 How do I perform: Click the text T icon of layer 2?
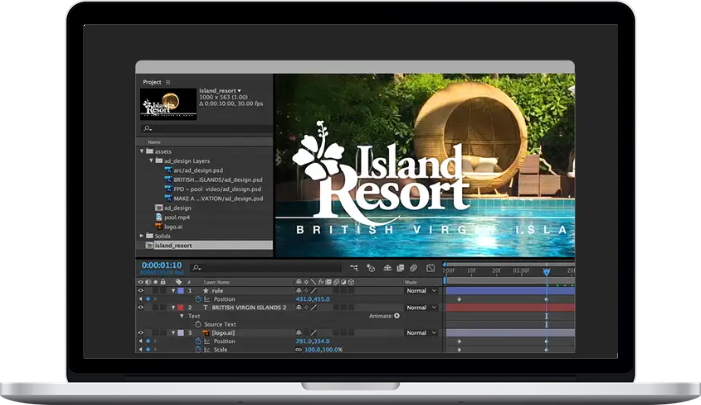206,308
